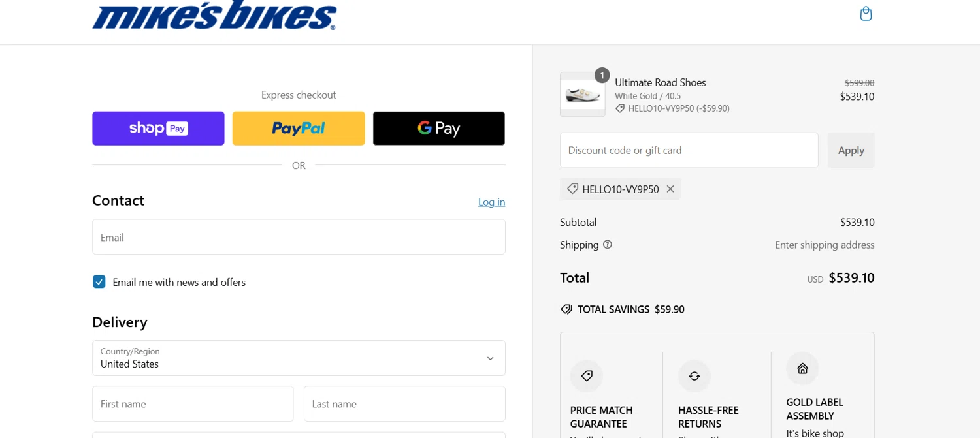Focus the Email input field

[299, 237]
